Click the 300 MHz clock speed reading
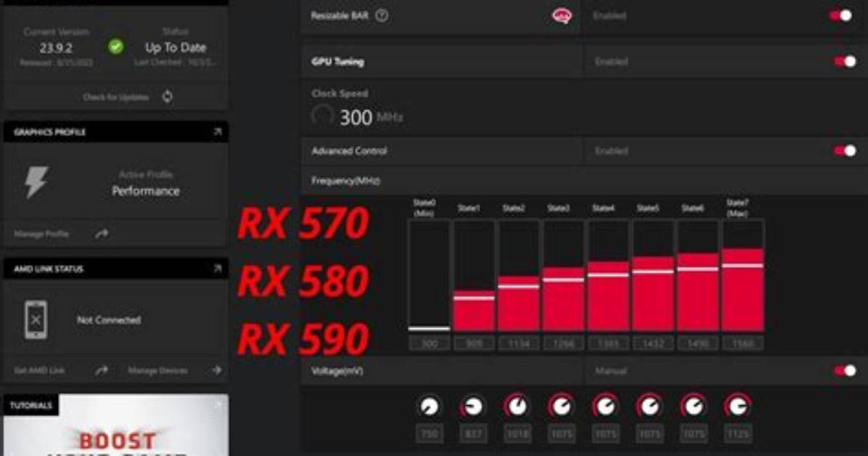 371,118
